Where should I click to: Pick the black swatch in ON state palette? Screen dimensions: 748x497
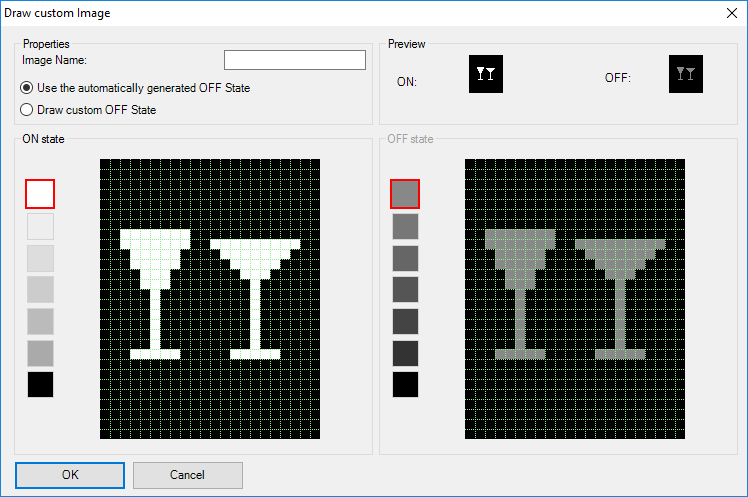click(x=40, y=384)
